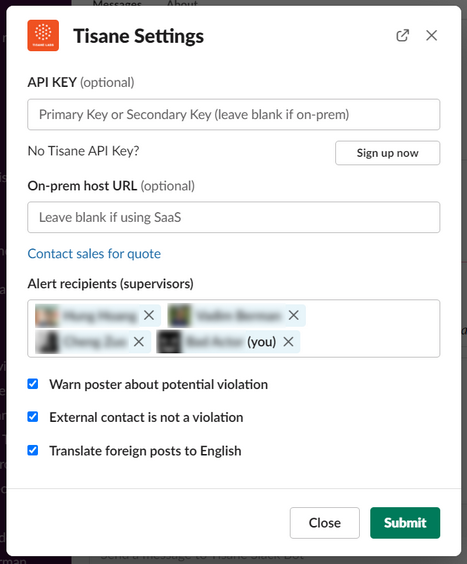Remove the recipient marked (you)
Screen dimensions: 467x564
(288, 342)
